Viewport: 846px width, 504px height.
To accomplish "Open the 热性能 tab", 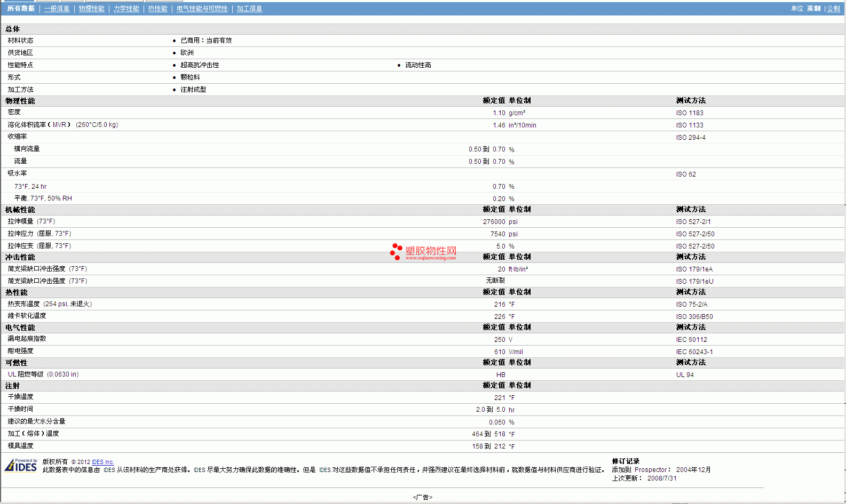I will click(157, 9).
